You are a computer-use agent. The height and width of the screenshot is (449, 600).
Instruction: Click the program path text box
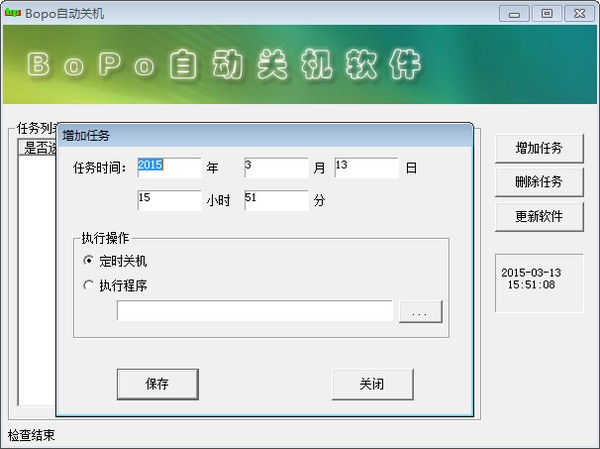[x=255, y=310]
